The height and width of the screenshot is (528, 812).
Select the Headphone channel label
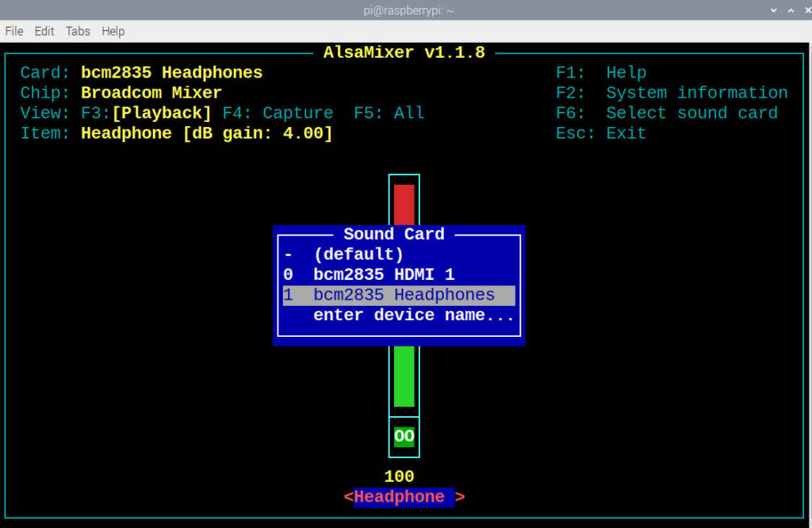pyautogui.click(x=404, y=497)
